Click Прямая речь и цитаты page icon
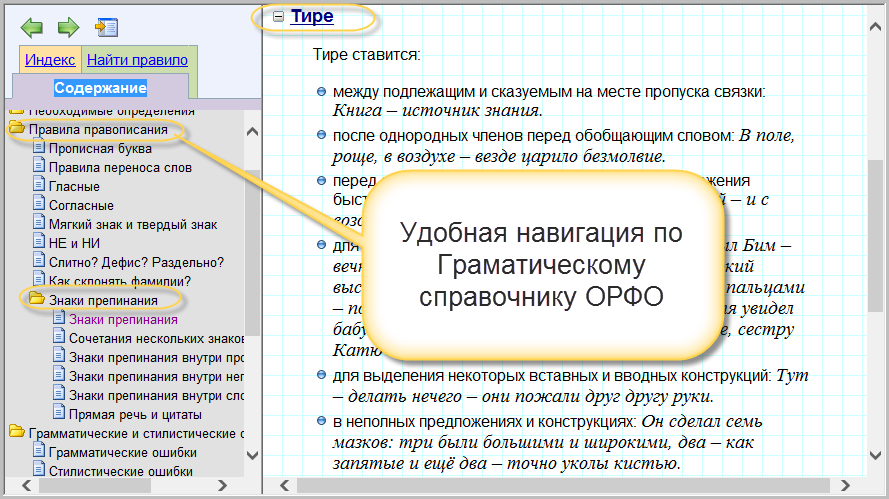The height and width of the screenshot is (499, 889). [x=59, y=412]
